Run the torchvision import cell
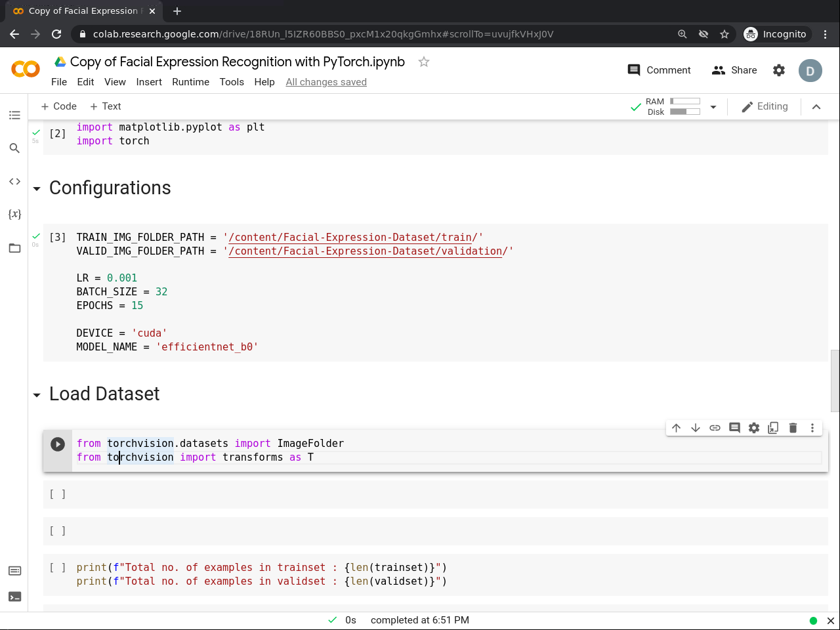The height and width of the screenshot is (630, 840). [x=58, y=444]
